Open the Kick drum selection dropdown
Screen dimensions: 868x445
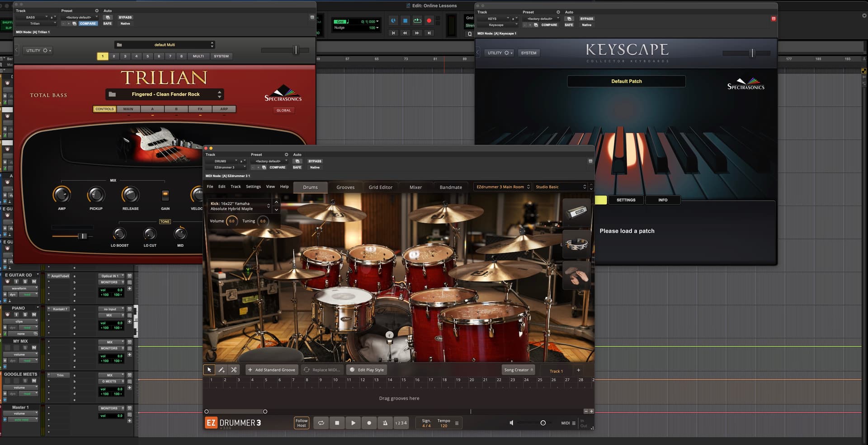pos(240,206)
